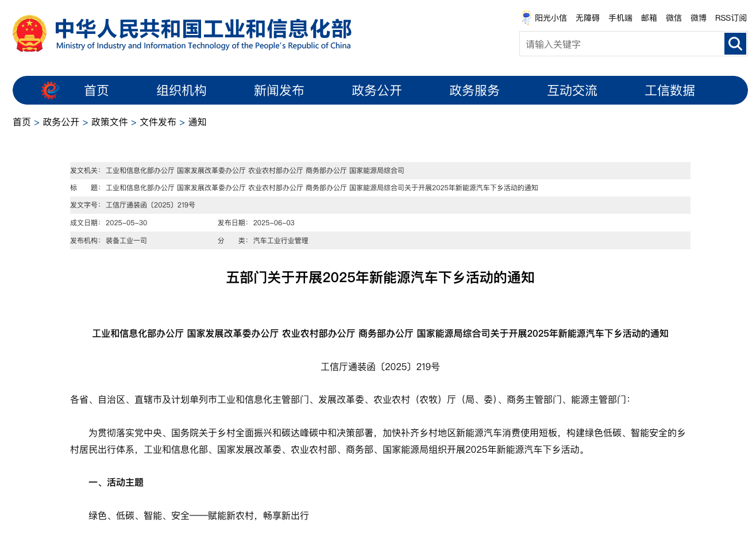Click the national emblem logo

tap(29, 33)
